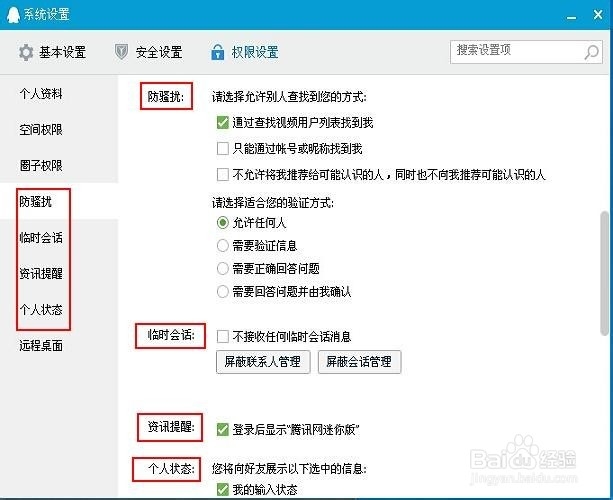Switch to the 安全设置 tab
This screenshot has height=500, width=613.
pos(149,52)
